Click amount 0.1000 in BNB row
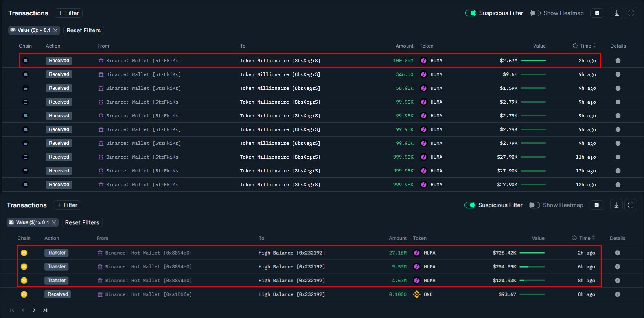This screenshot has height=318, width=644. [x=398, y=294]
